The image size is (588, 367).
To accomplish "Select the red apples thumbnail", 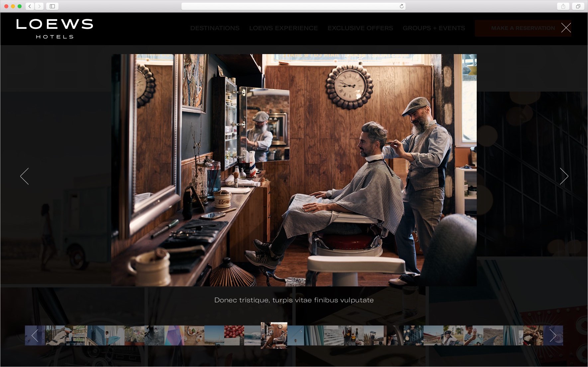I will pyautogui.click(x=234, y=335).
